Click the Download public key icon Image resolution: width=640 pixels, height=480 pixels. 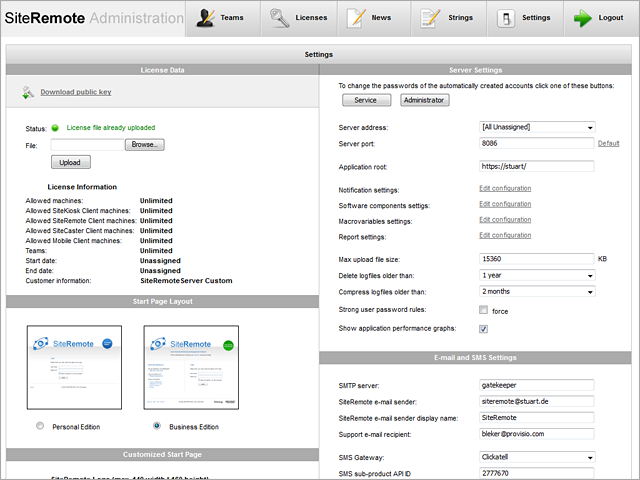click(x=27, y=93)
